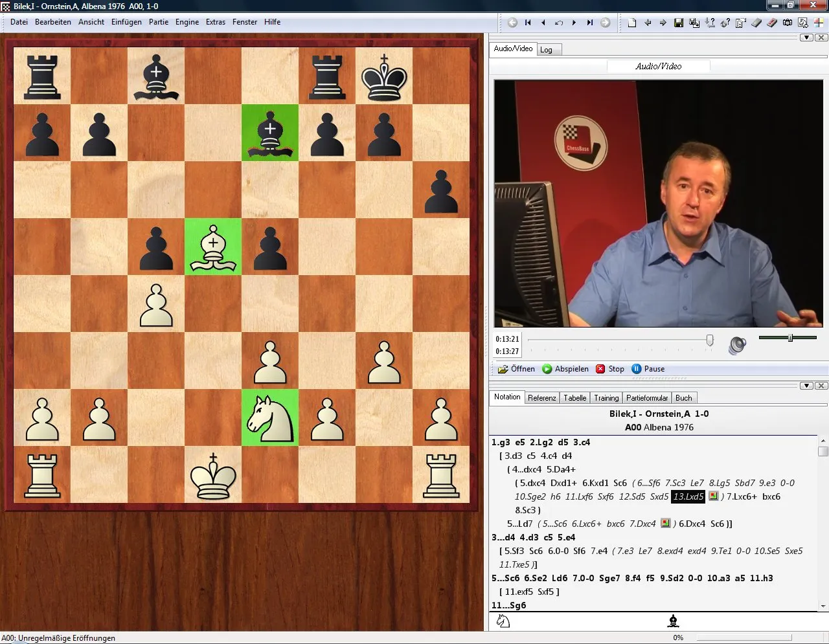This screenshot has width=829, height=644.
Task: Click the video position slider handle
Action: tap(710, 340)
